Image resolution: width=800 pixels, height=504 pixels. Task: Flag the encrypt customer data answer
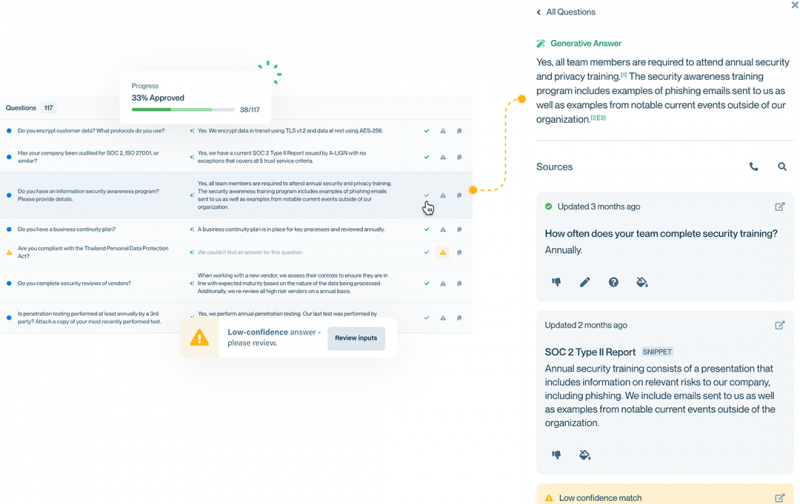tap(443, 131)
